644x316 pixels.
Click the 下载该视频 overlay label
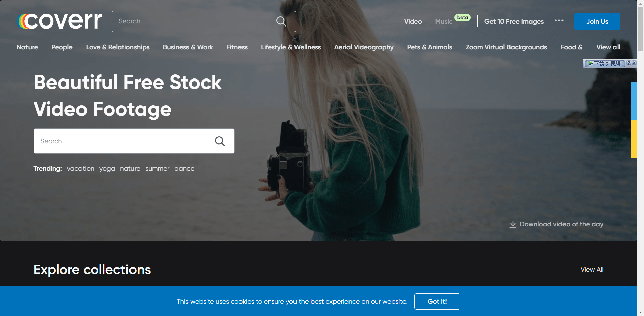coord(607,63)
